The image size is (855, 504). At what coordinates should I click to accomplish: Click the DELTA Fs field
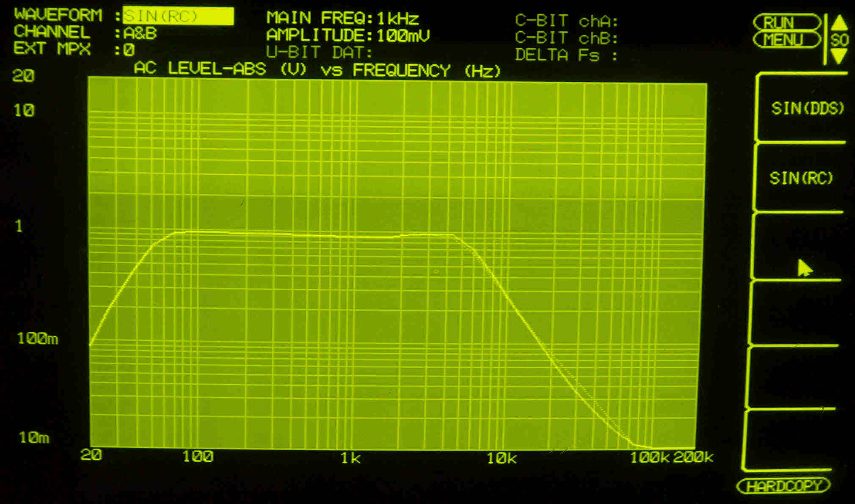click(x=566, y=55)
